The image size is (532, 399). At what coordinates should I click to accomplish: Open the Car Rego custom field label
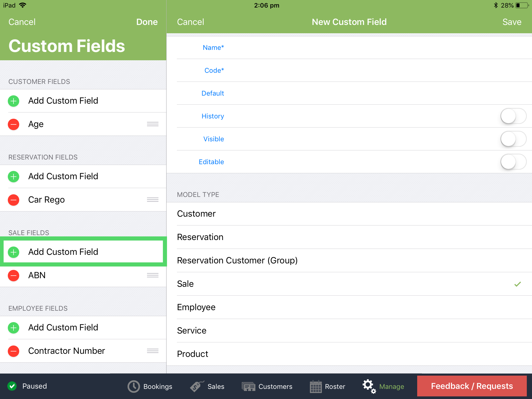coord(46,200)
